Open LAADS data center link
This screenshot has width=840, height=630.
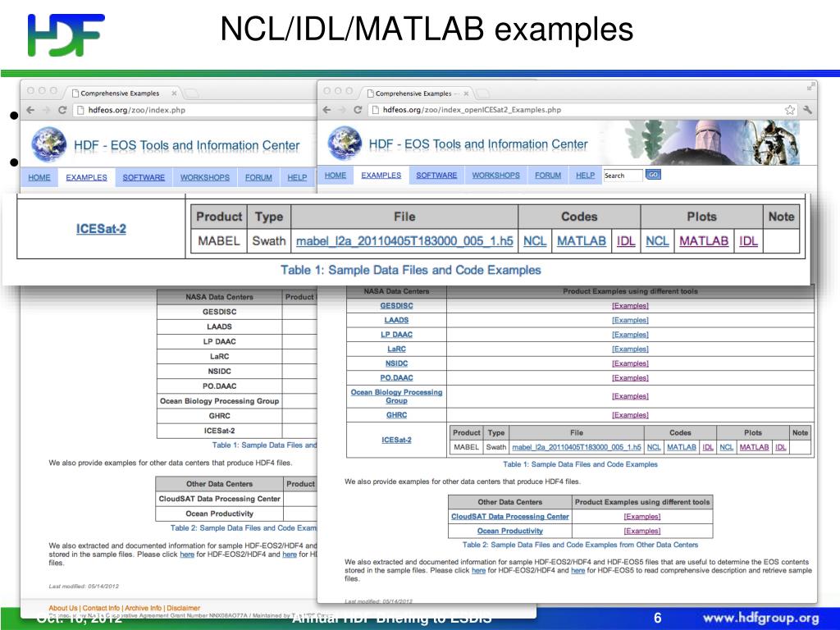point(396,320)
